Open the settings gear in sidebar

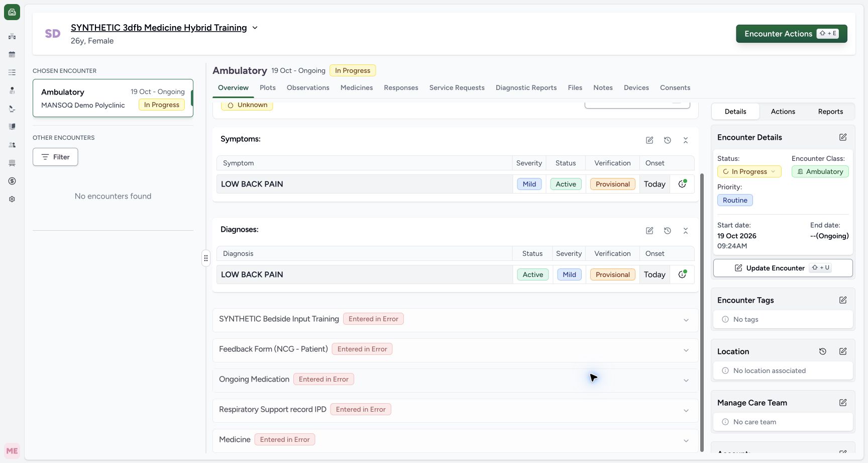pos(12,199)
